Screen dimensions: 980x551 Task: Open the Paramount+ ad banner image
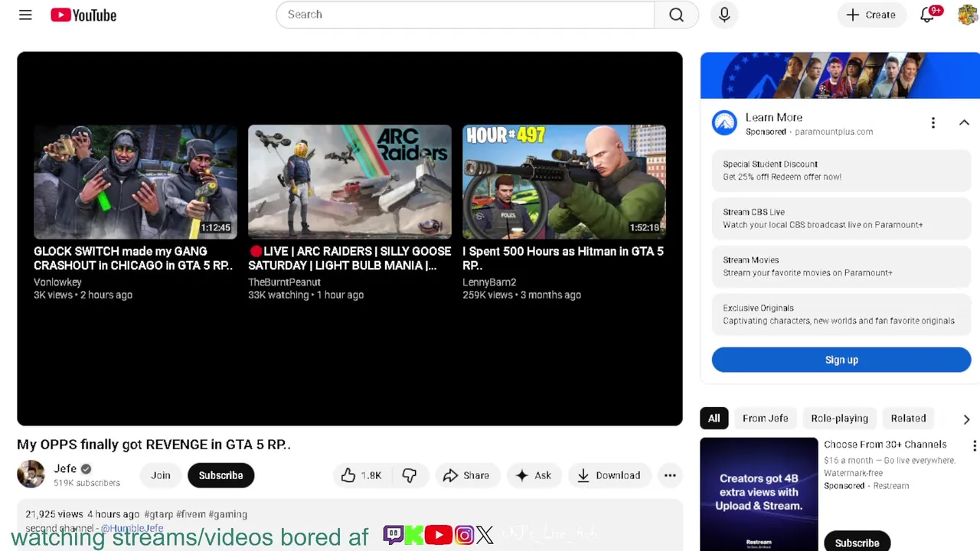[x=840, y=75]
